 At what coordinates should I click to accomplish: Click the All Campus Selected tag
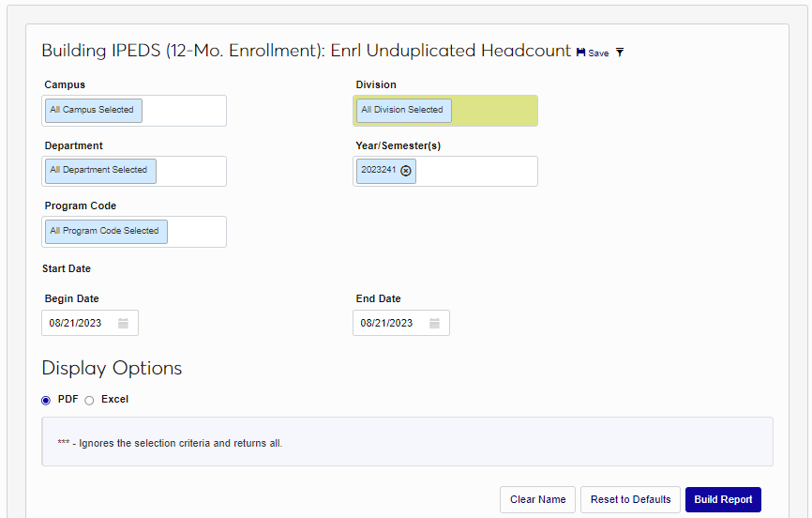click(x=92, y=110)
